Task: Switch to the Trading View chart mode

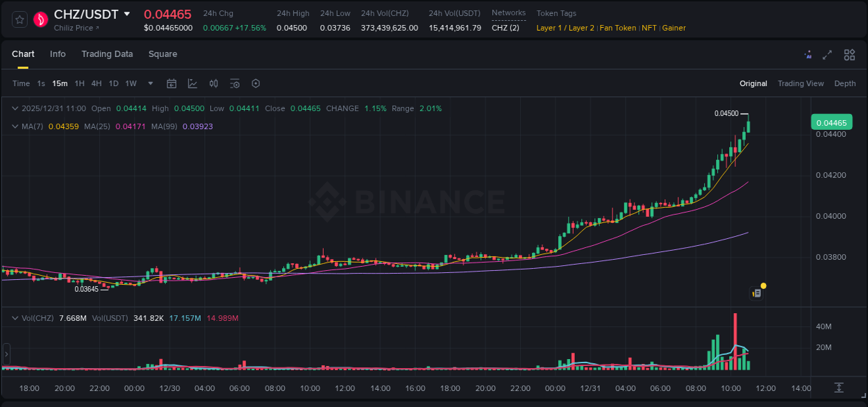Action: (x=801, y=83)
